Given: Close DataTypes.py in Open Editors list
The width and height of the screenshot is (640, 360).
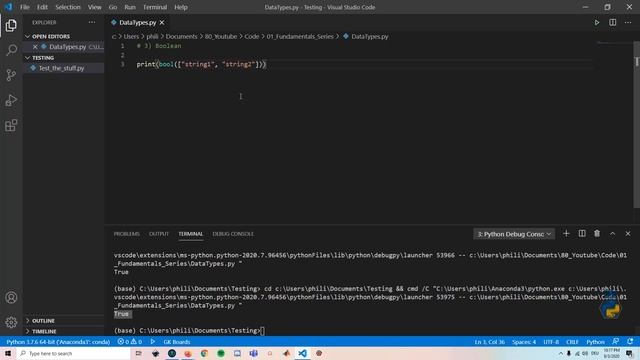Looking at the screenshot, I should (35, 47).
